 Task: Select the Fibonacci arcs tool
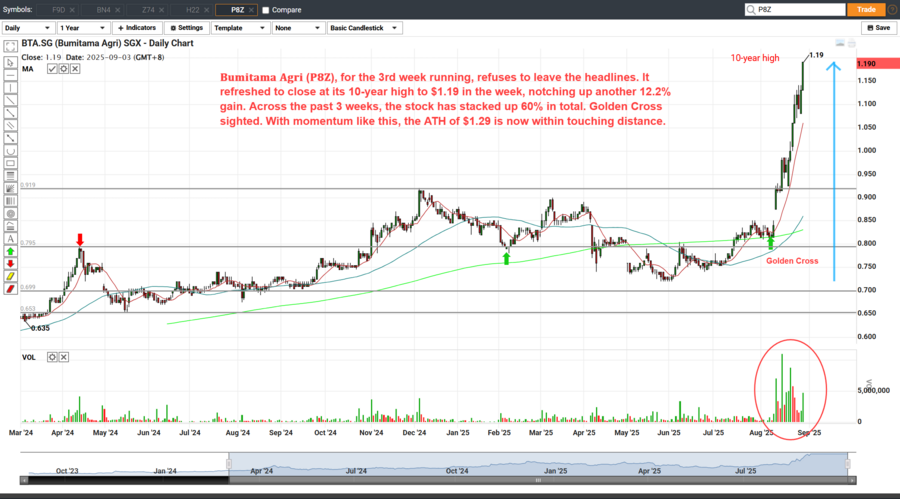(x=10, y=226)
